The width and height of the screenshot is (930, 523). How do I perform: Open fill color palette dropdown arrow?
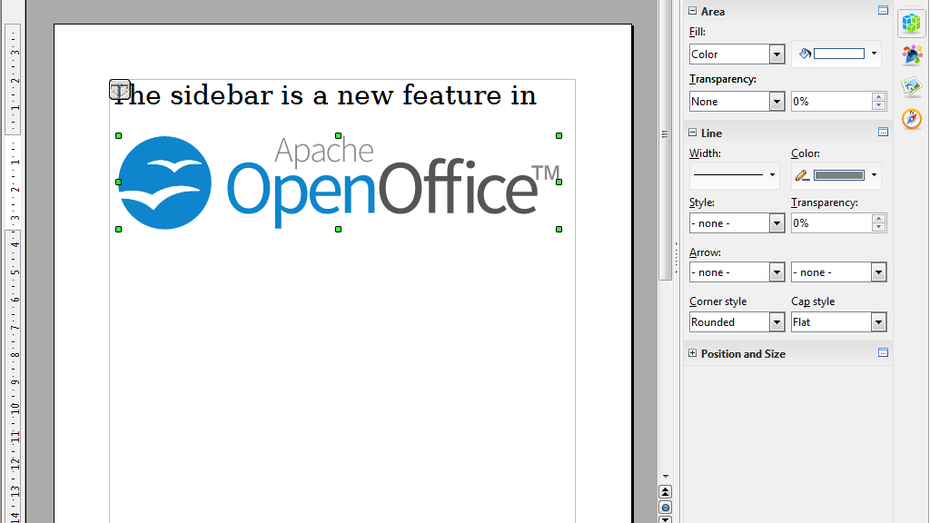point(874,54)
